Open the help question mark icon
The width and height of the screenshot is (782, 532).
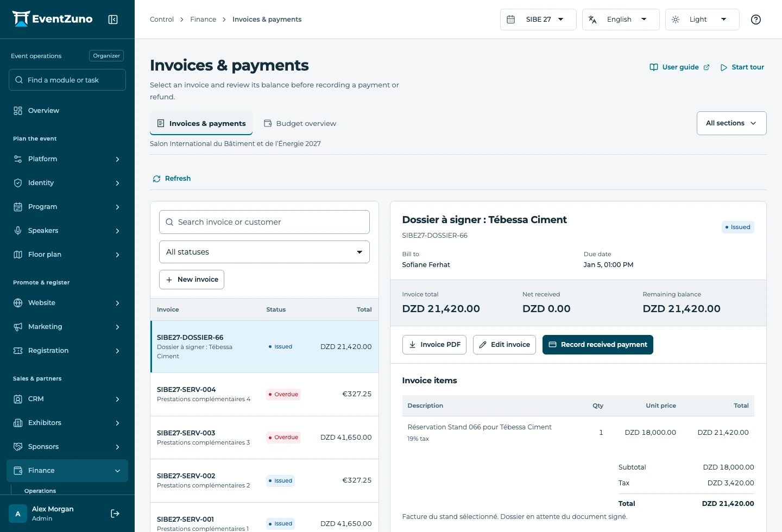pyautogui.click(x=755, y=20)
